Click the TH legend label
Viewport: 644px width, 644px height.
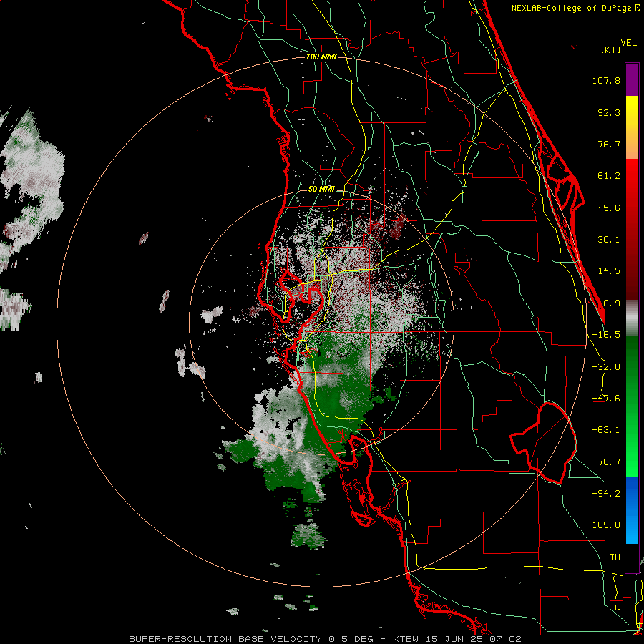[615, 557]
